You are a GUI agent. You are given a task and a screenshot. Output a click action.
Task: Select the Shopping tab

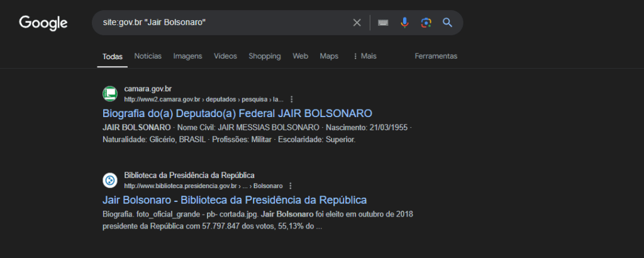pos(264,56)
